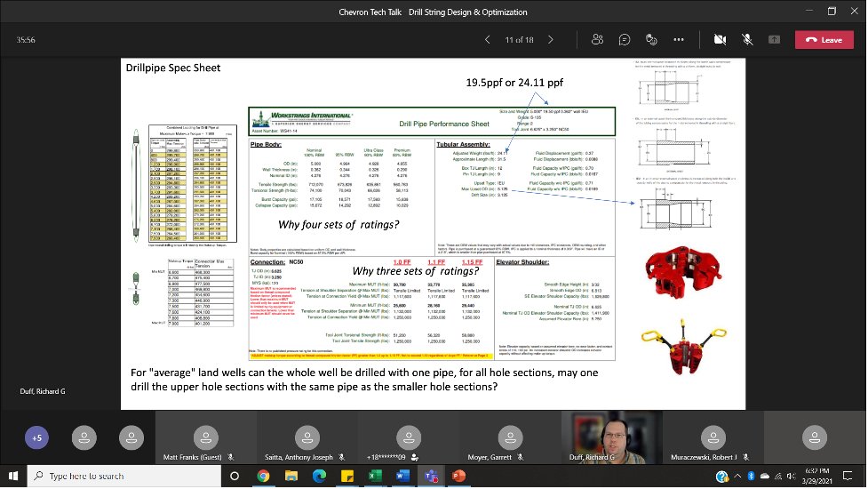Open the More actions ellipsis menu
This screenshot has width=868, height=489.
[x=679, y=40]
